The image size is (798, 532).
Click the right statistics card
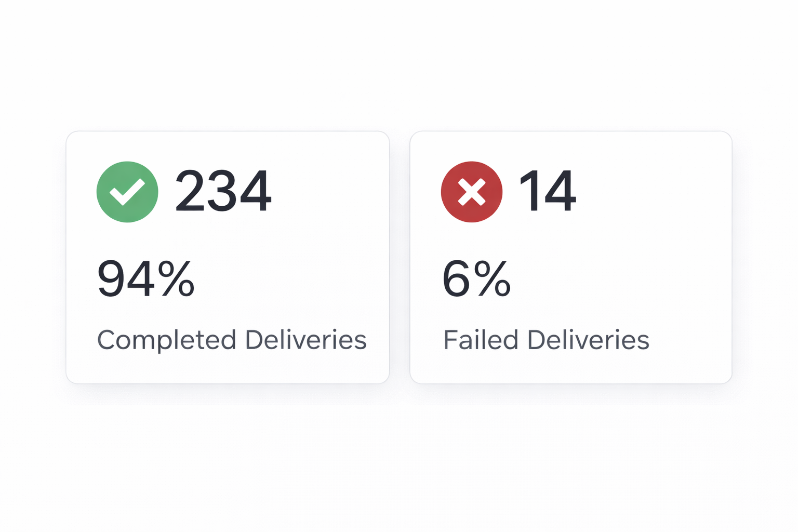click(x=571, y=257)
